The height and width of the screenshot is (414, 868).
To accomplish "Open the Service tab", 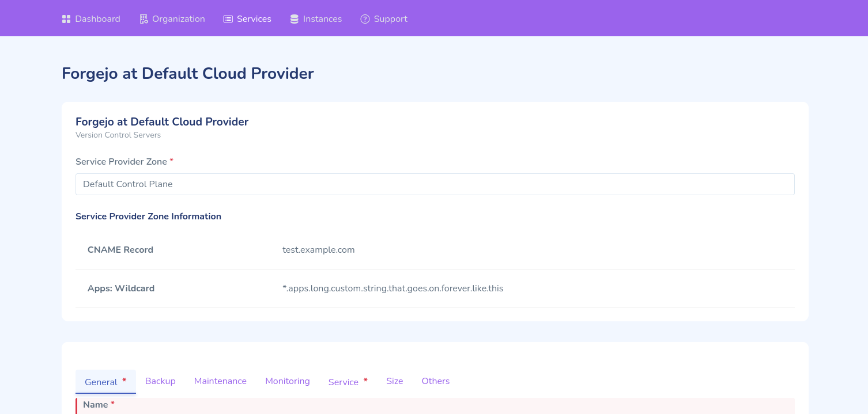I will (x=344, y=382).
